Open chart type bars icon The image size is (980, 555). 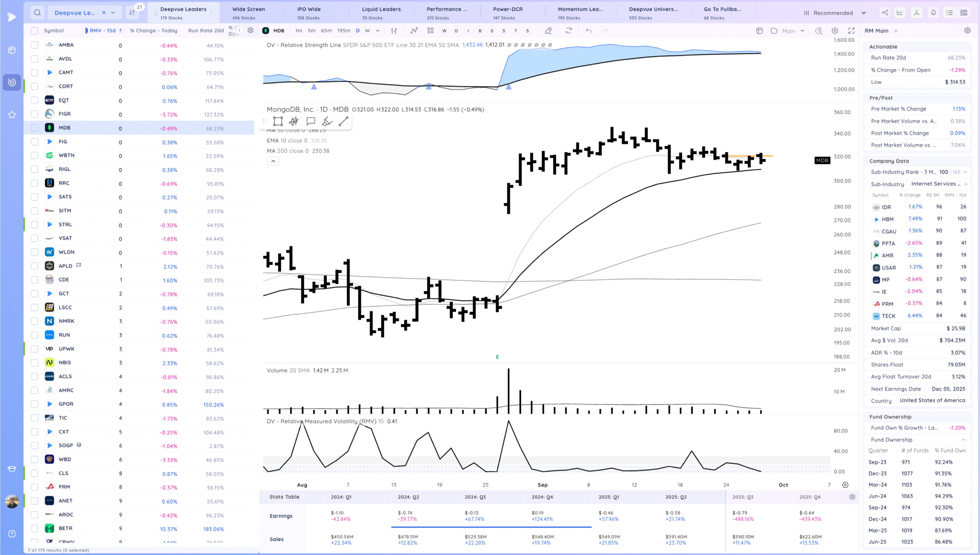click(x=394, y=31)
